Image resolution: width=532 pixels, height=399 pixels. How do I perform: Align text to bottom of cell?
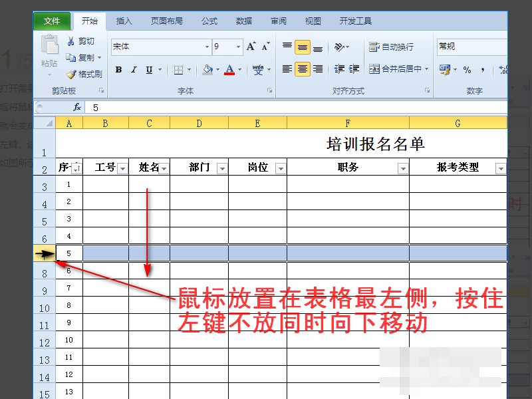point(318,47)
